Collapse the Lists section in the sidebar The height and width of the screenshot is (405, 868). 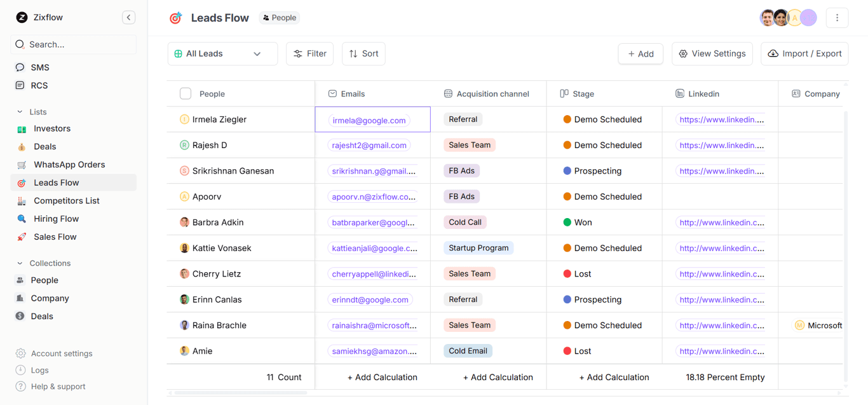point(20,111)
